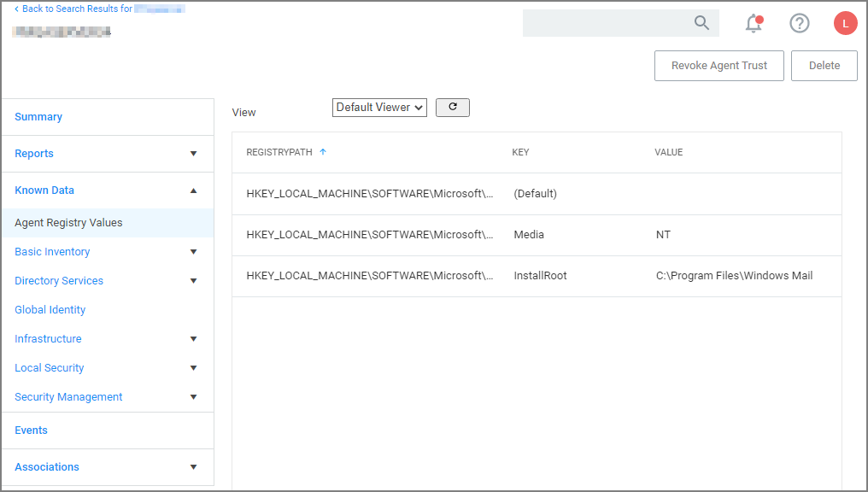Expand the Basic Inventory category
Screen dimensions: 868x492
click(x=194, y=252)
